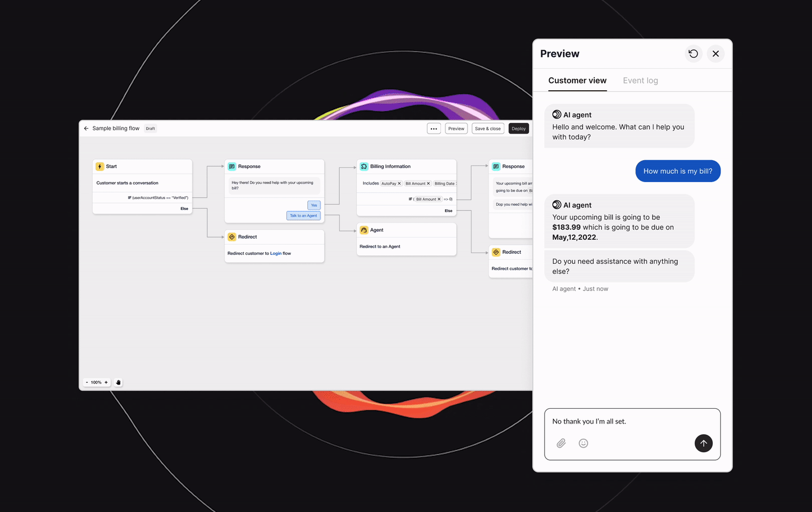Click the Else branch in the Start node
Screen dimensions: 812x512
[x=184, y=209]
